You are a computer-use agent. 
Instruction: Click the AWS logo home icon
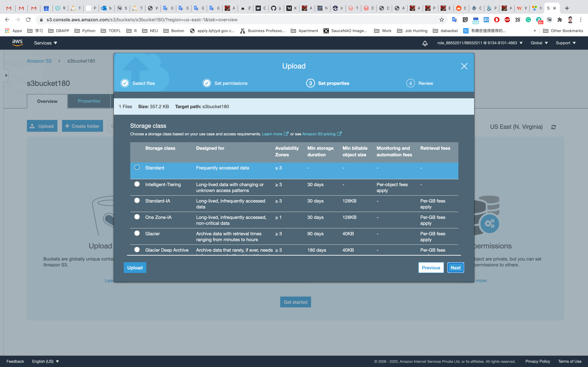pyautogui.click(x=17, y=43)
